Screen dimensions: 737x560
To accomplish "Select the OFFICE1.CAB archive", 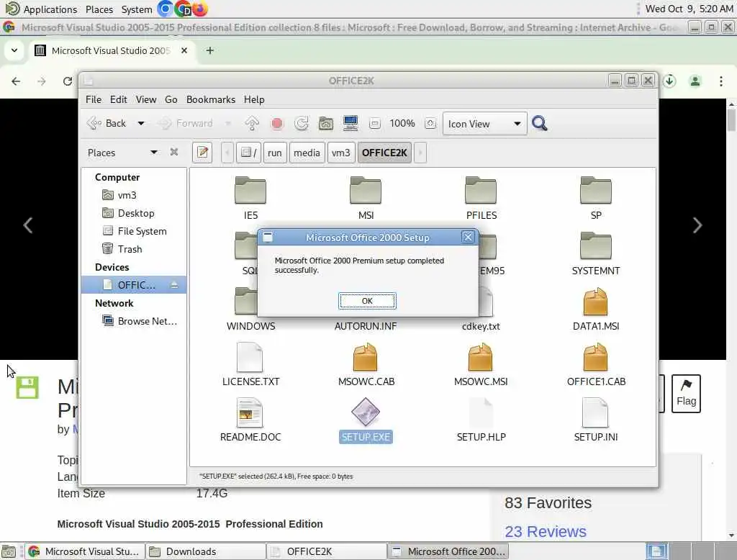I will 595,357.
